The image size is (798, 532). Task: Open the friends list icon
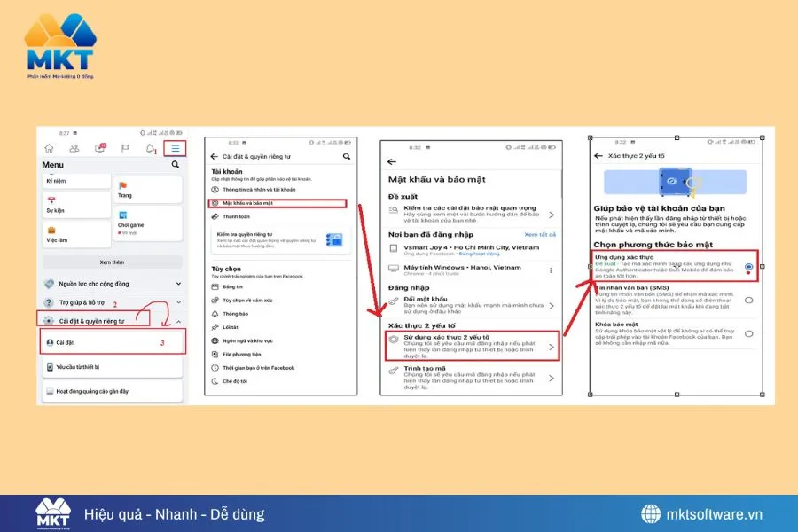[74, 148]
